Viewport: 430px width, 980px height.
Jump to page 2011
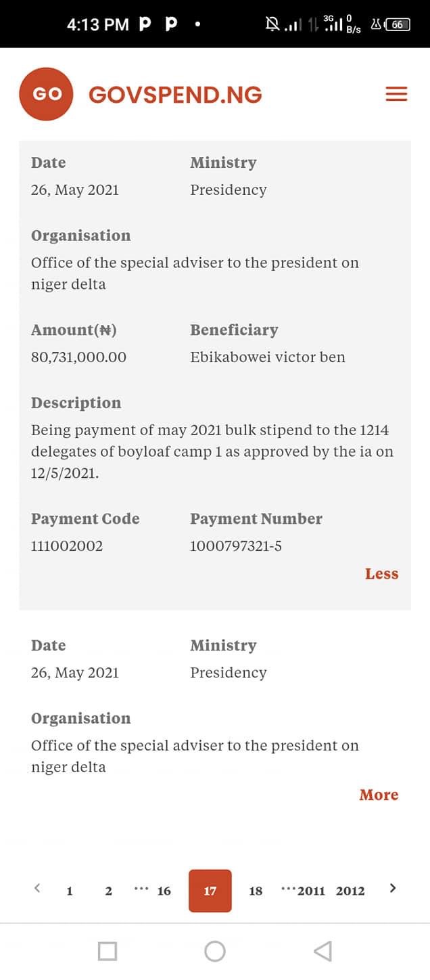(311, 891)
